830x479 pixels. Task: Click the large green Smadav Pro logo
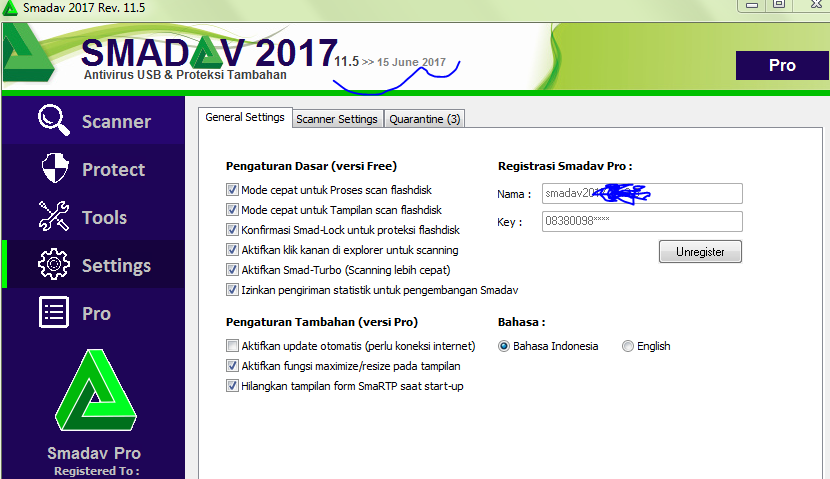[x=96, y=390]
